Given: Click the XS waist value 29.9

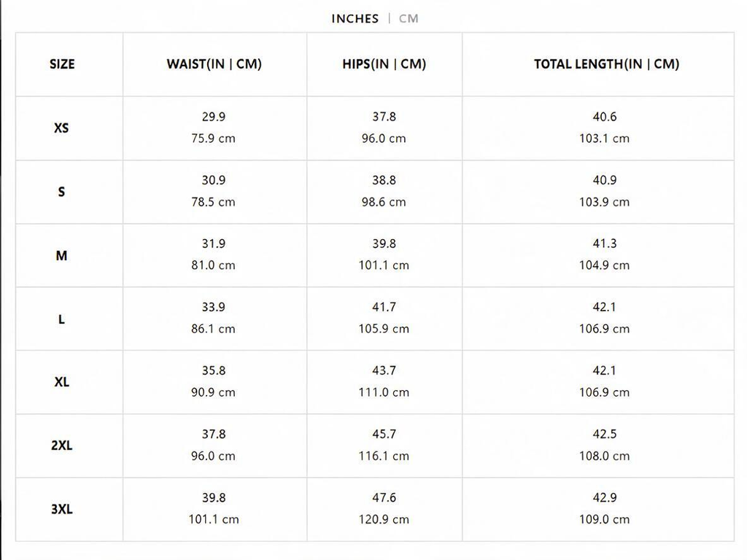Looking at the screenshot, I should (x=214, y=117).
